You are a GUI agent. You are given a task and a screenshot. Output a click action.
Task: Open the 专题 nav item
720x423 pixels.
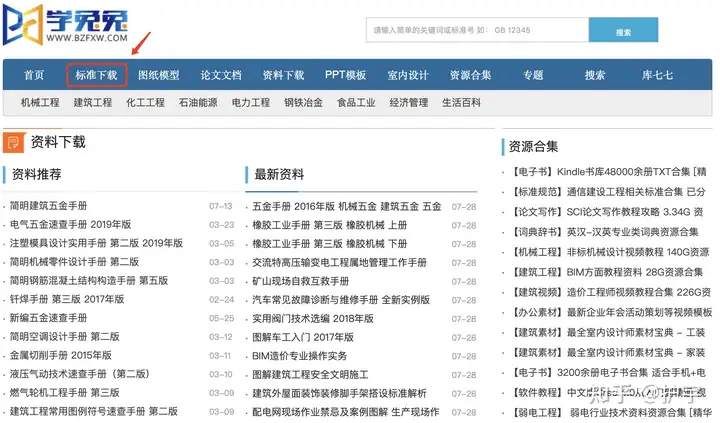coord(533,75)
